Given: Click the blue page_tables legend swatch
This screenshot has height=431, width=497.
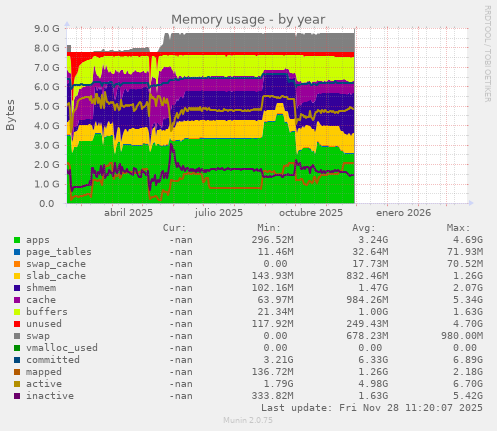Looking at the screenshot, I should pyautogui.click(x=17, y=252).
